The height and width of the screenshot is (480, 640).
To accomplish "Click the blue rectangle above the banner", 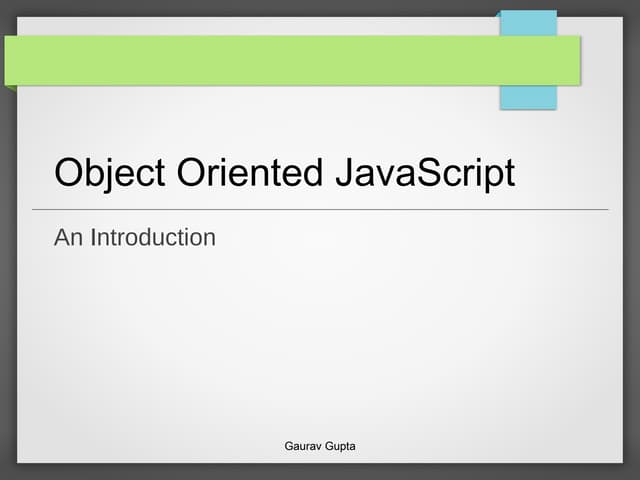I will [x=527, y=22].
